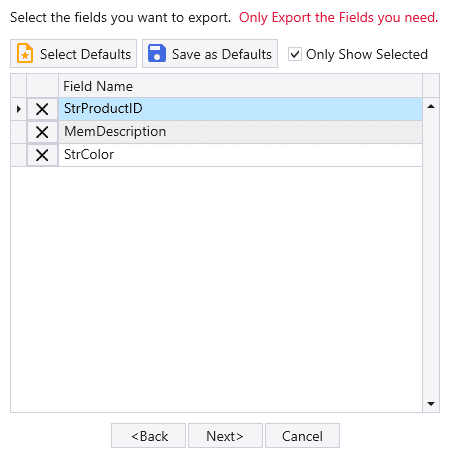452x452 pixels.
Task: Click the scroll down arrow of field list
Action: click(431, 404)
